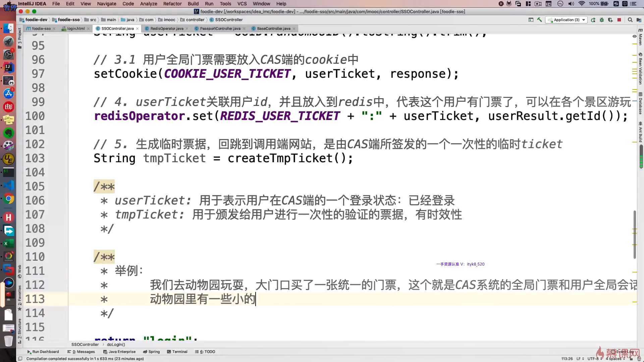Switch to RedisOperator.java tab
Viewport: 644px width, 362px height.
(166, 28)
